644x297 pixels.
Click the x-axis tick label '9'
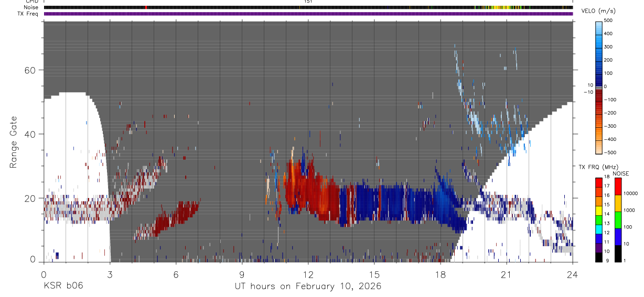coord(242,274)
